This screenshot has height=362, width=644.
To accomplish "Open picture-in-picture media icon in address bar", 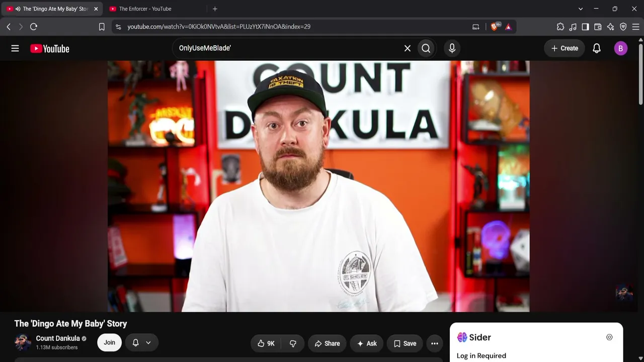I will click(x=476, y=27).
